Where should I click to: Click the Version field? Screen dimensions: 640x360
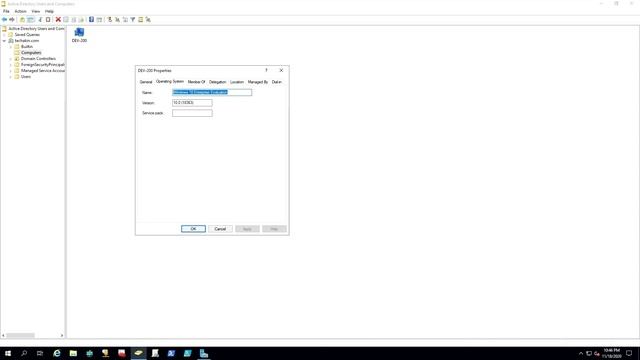(x=192, y=102)
